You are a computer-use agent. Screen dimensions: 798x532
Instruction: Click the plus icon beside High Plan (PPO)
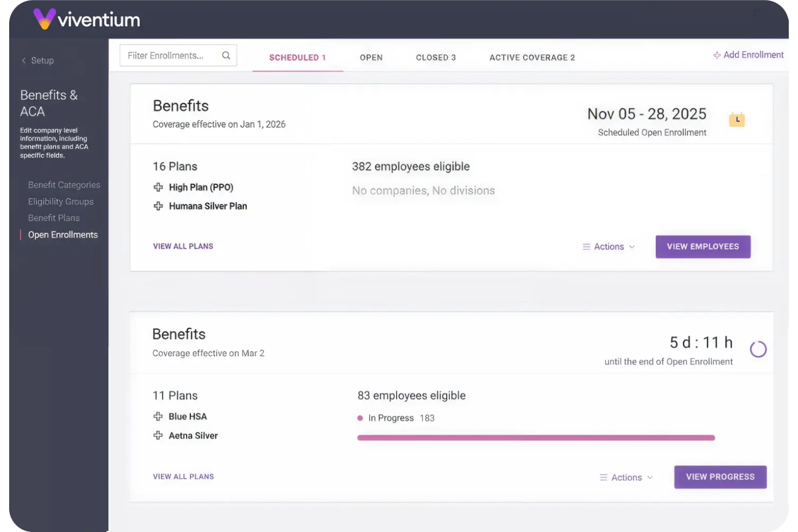[158, 187]
